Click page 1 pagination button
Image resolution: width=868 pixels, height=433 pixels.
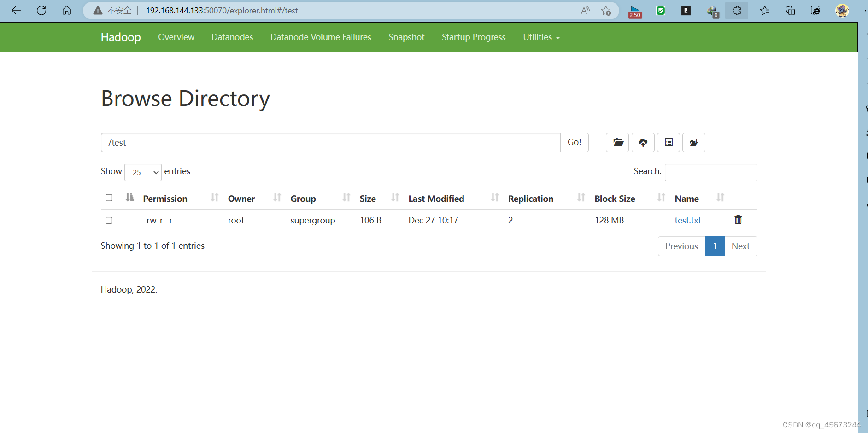[715, 246]
